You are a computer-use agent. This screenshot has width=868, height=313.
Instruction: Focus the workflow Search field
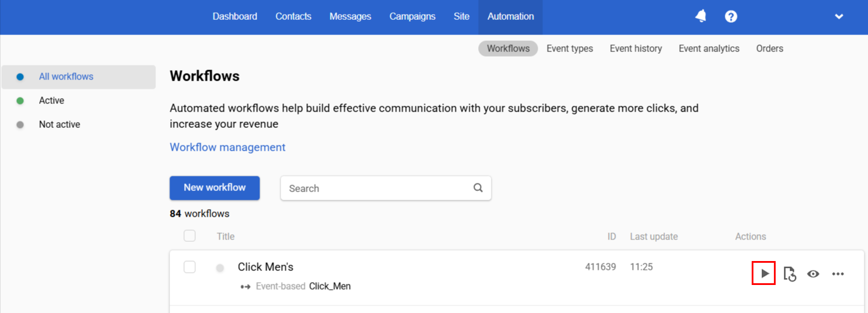(386, 188)
